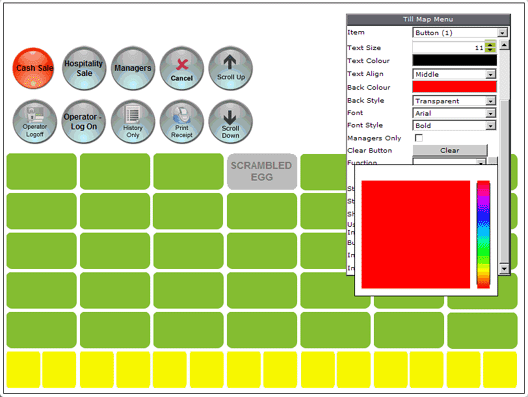Click the red Cash Sale button

click(33, 68)
